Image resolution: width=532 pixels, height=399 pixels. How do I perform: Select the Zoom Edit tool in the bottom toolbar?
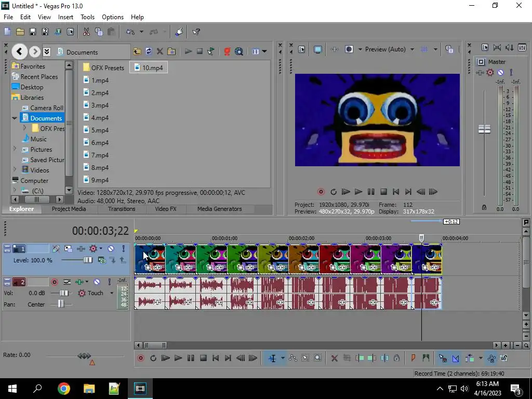tap(317, 358)
